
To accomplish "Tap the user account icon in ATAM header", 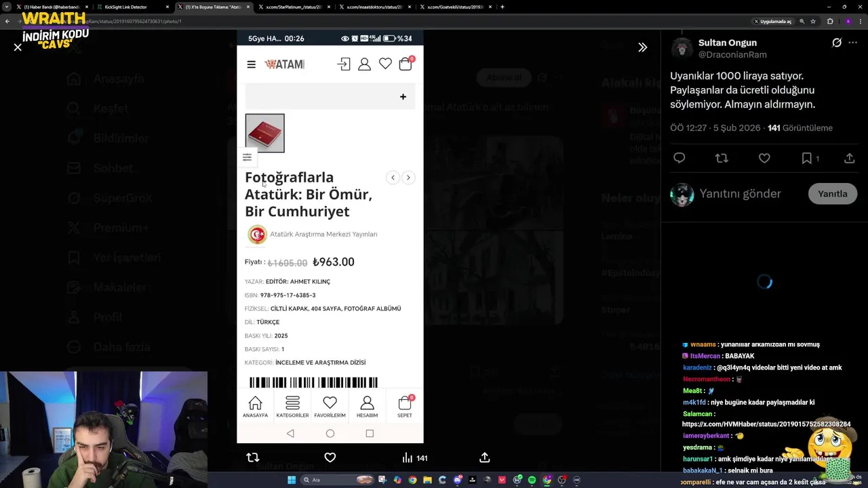I will pos(364,64).
